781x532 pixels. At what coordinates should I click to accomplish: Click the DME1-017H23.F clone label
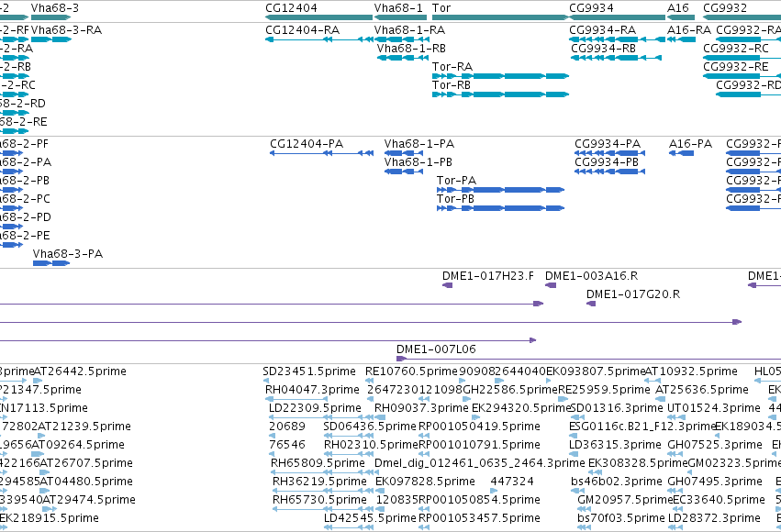coord(488,276)
